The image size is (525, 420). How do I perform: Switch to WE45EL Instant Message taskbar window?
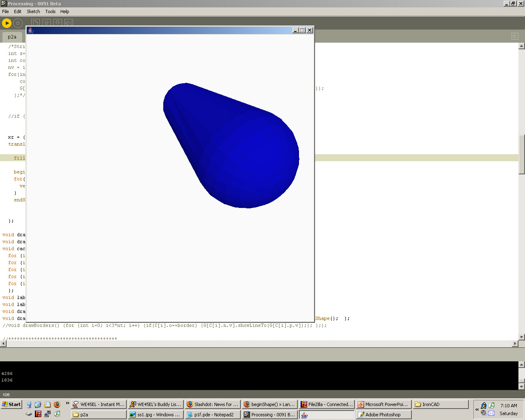98,404
